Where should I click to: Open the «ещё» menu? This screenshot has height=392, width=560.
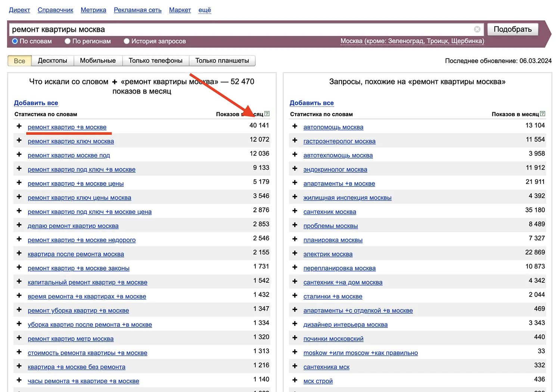[205, 10]
